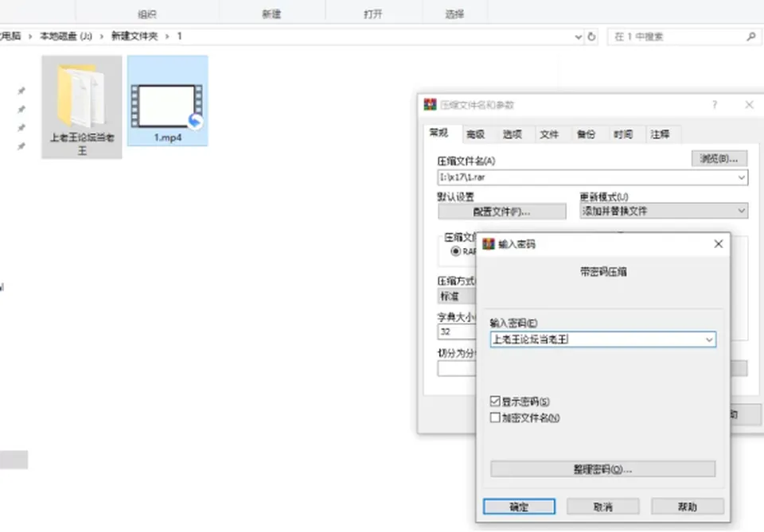
Task: Close the 输入密码 dialog
Action: click(x=718, y=244)
